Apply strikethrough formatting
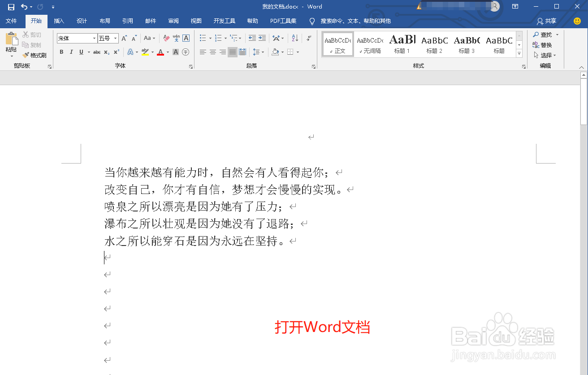 tap(96, 52)
